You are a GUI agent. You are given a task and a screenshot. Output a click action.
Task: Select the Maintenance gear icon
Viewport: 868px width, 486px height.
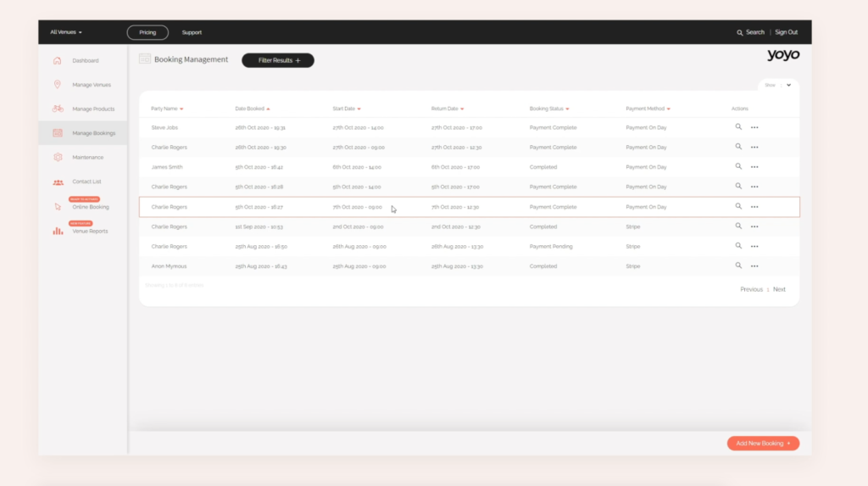click(x=58, y=157)
